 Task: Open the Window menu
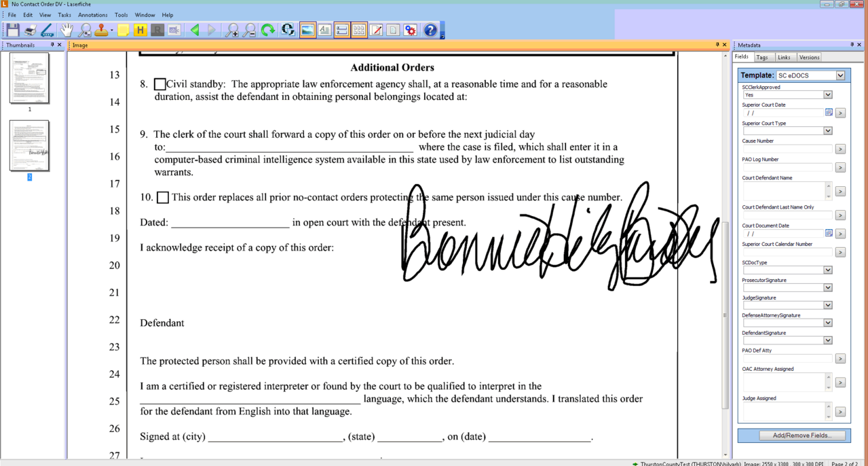(x=145, y=15)
